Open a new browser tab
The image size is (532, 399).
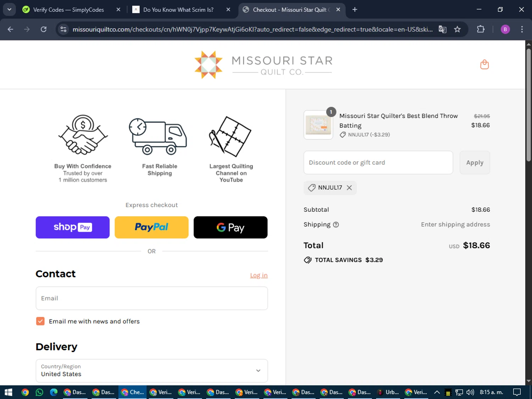[x=355, y=10]
